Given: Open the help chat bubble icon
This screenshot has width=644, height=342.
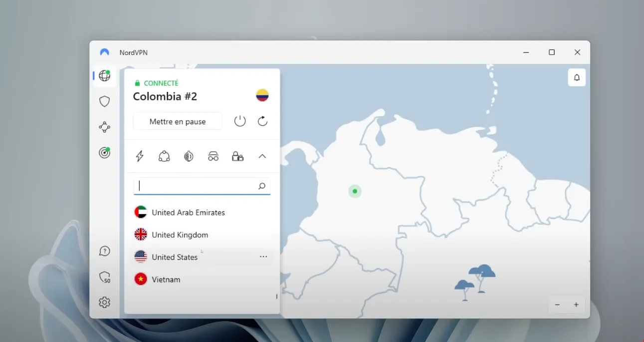Looking at the screenshot, I should [x=104, y=251].
